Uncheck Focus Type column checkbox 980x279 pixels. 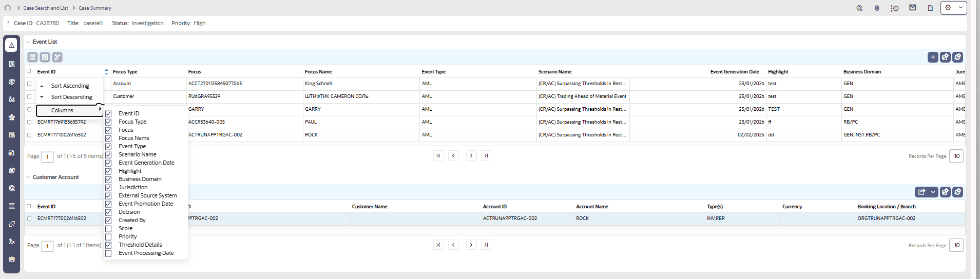[108, 122]
